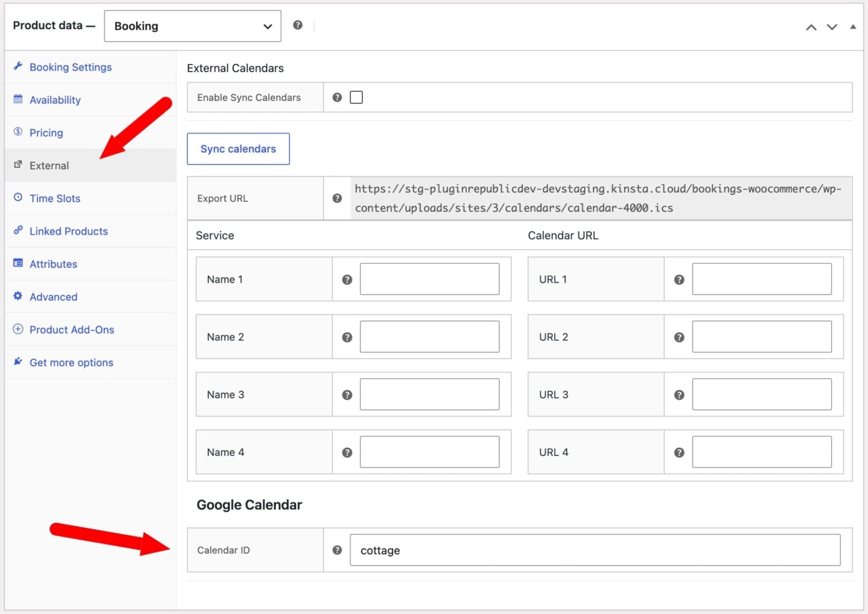Click help icon next to Export URL
Screen dimensions: 868x614
pyautogui.click(x=337, y=198)
